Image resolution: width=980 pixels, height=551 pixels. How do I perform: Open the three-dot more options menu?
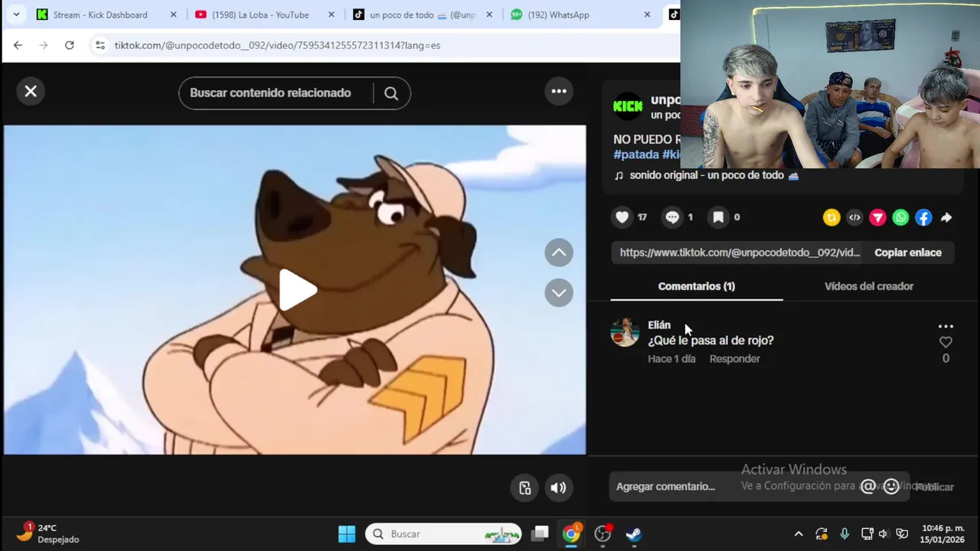559,92
